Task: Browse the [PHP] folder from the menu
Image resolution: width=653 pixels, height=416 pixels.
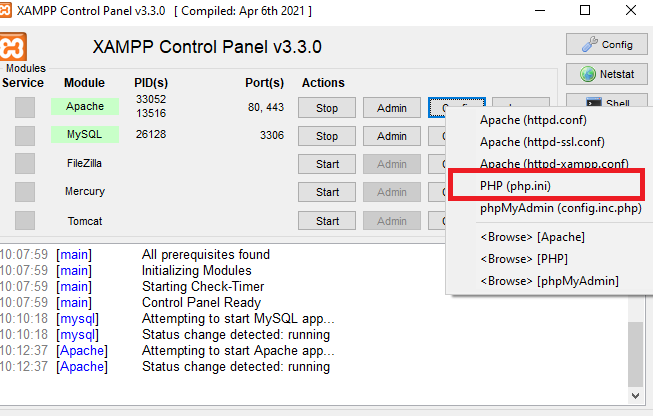Action: 525,259
